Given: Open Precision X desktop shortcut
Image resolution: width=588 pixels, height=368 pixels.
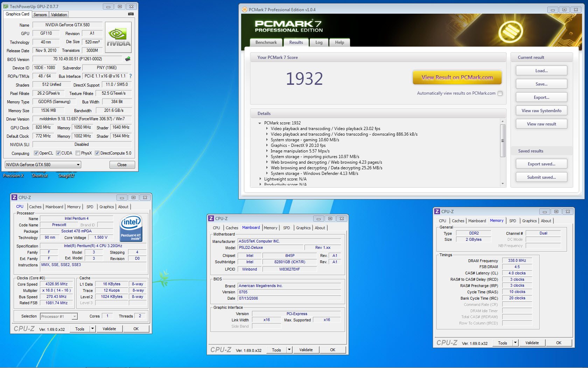Looking at the screenshot, I should 13,176.
